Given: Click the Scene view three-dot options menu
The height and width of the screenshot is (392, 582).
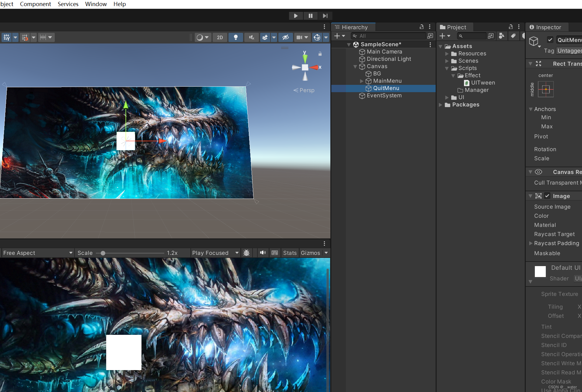Looking at the screenshot, I should (x=324, y=27).
